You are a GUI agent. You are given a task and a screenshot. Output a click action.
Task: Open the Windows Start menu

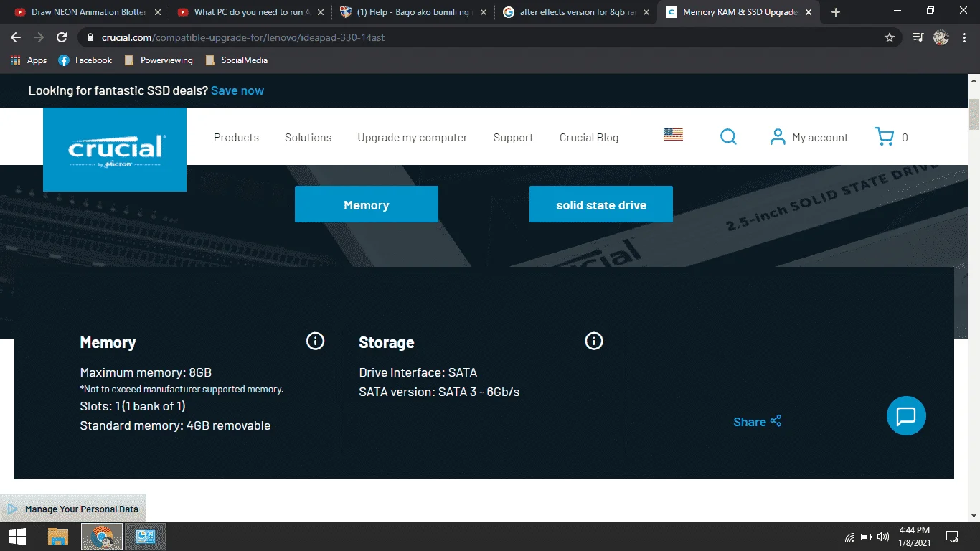pos(17,537)
